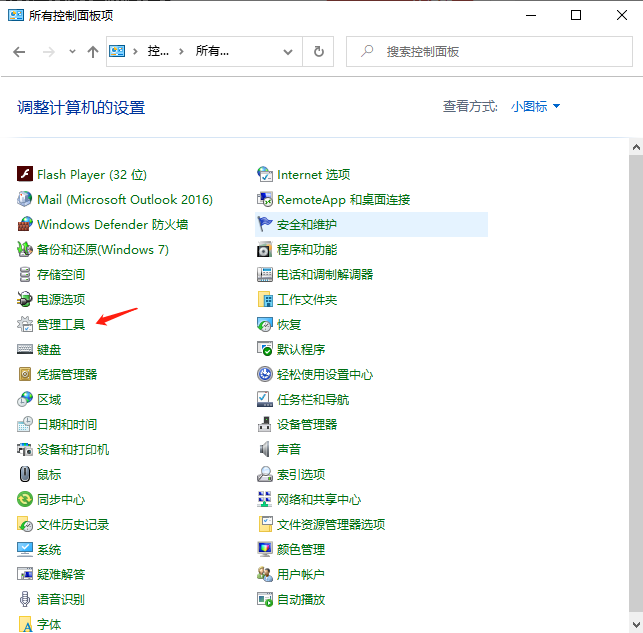This screenshot has height=633, width=643.
Task: Open the 文件历史记录 icon
Action: click(x=25, y=524)
